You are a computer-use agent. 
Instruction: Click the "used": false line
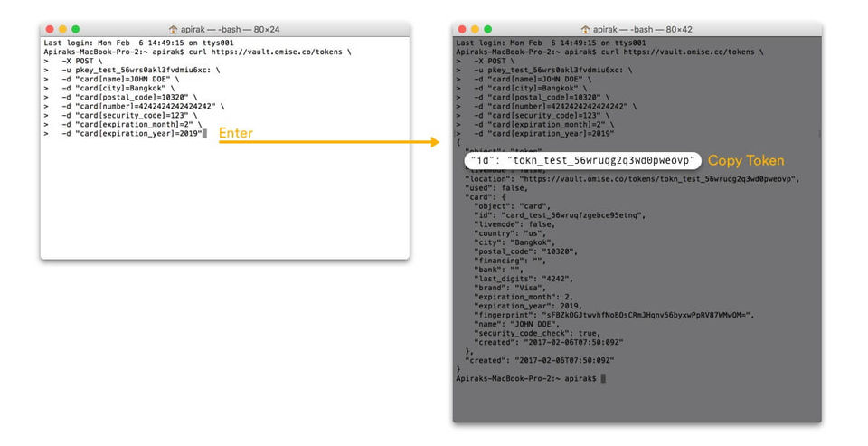496,188
